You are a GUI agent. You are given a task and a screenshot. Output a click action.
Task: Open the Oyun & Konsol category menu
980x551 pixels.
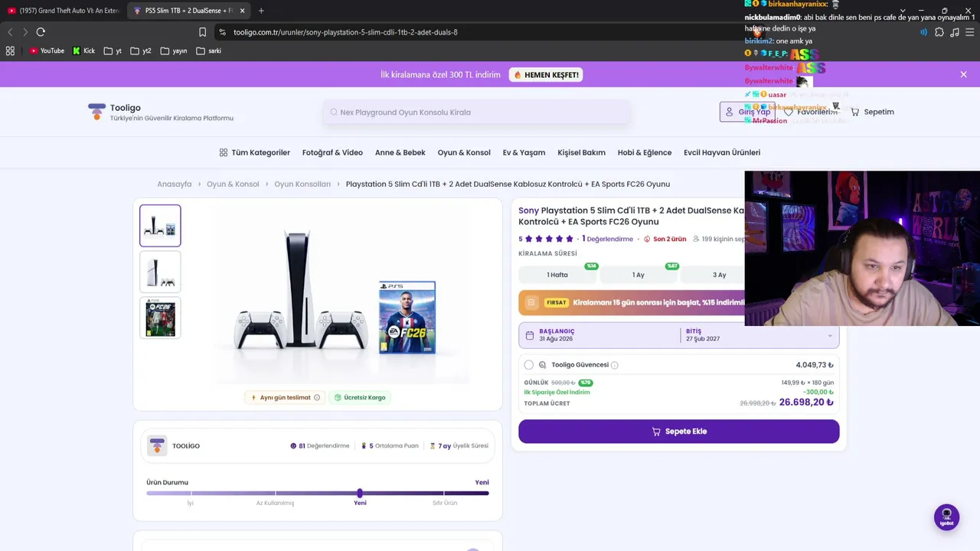click(x=464, y=153)
